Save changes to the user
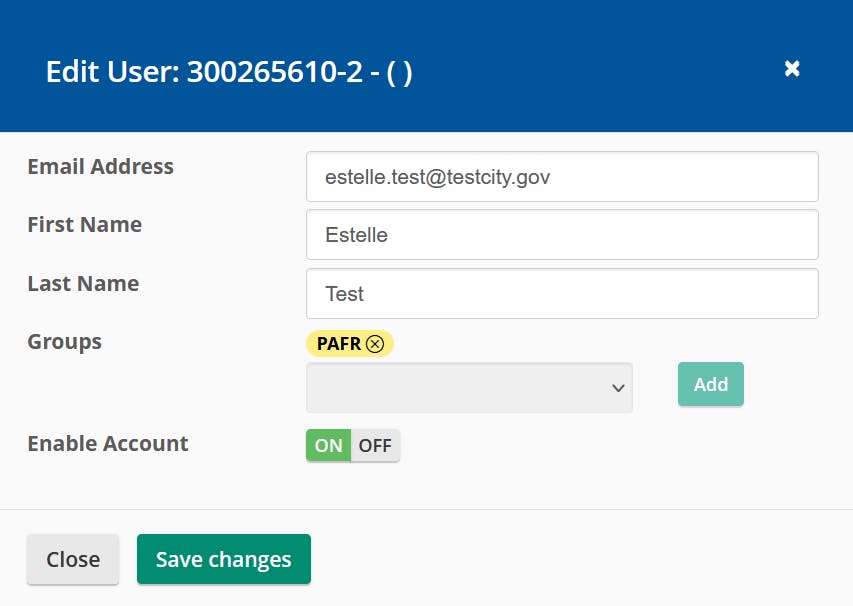 224,559
